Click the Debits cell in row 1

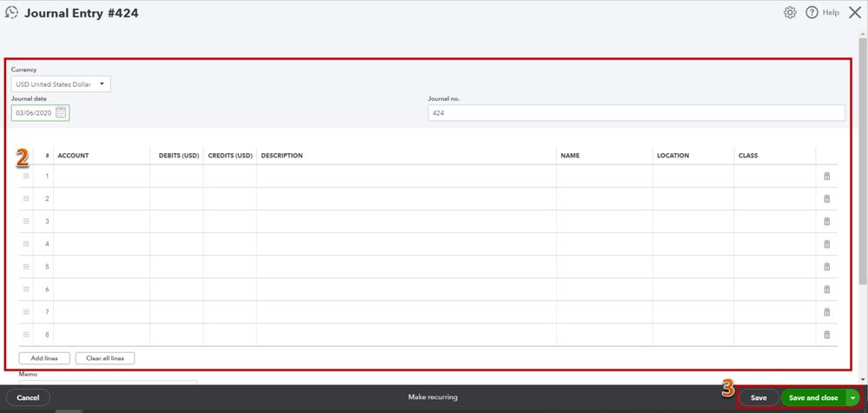pos(176,176)
